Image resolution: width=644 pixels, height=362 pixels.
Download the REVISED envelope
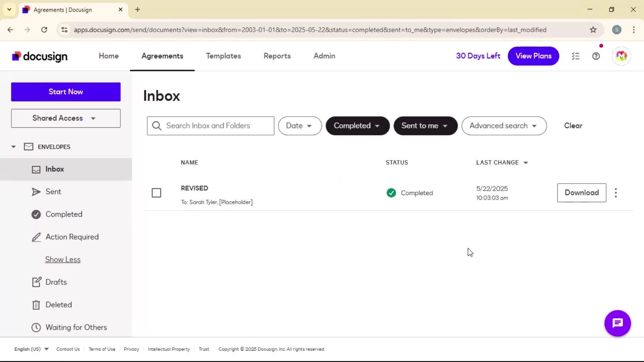coord(582,193)
